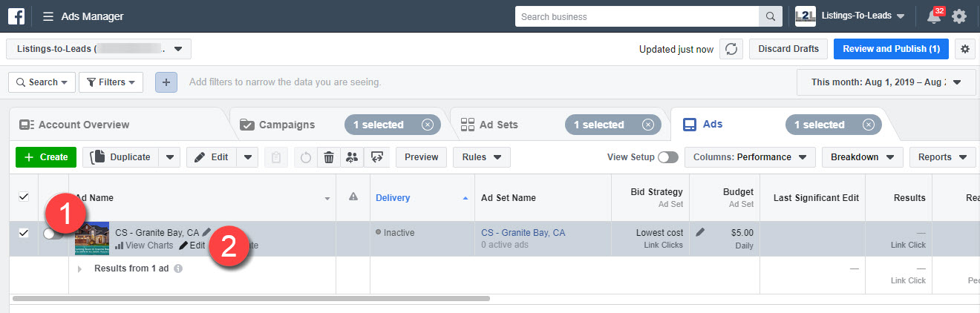Open account settings gear beside Review and Publish
This screenshot has width=980, height=313.
pyautogui.click(x=965, y=49)
